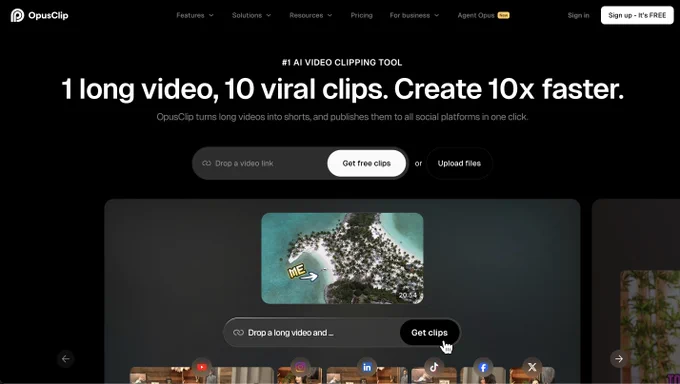Select the Facebook platform icon
Screen dimensions: 680x384
tap(483, 367)
